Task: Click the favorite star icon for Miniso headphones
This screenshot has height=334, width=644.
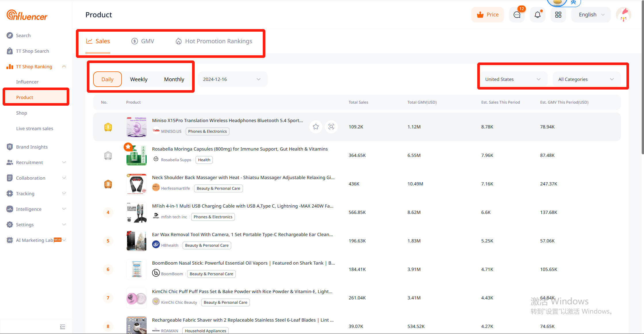Action: (x=316, y=127)
